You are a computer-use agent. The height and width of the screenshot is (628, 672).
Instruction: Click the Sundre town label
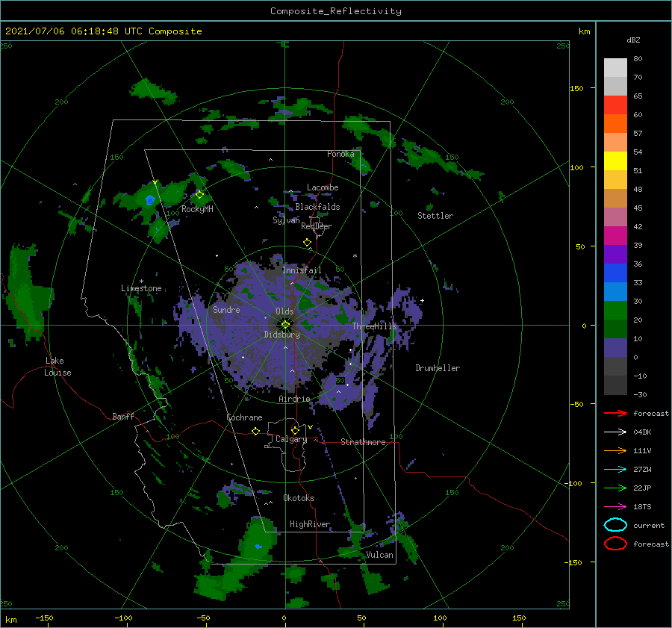click(226, 309)
